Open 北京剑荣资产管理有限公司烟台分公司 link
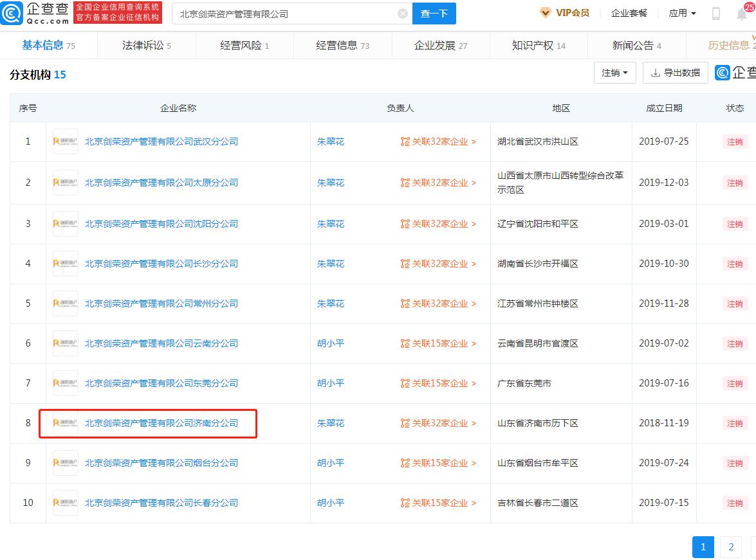Viewport: 756px width, 560px height. click(161, 463)
